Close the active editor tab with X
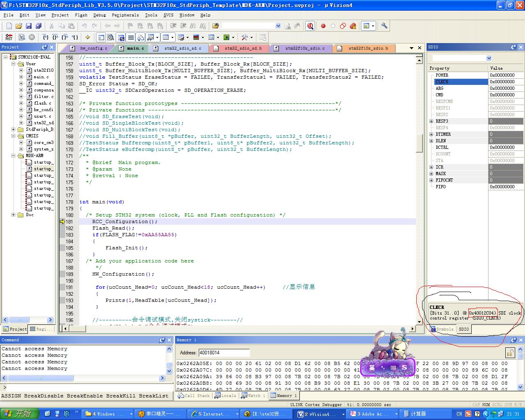 pos(420,48)
